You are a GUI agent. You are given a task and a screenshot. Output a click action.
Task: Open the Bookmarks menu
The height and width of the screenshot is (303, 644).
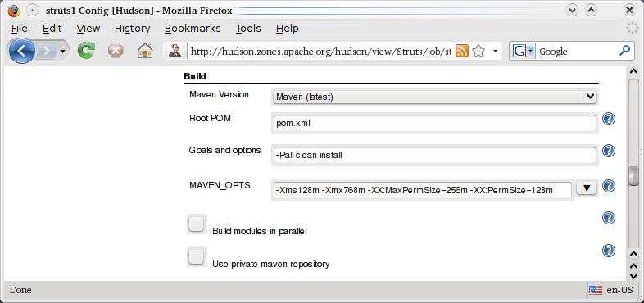193,29
